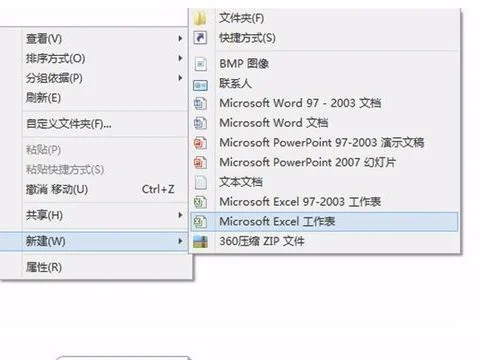Click the blank 文本文档 page icon
Screen dimensions: 480x360
200,182
